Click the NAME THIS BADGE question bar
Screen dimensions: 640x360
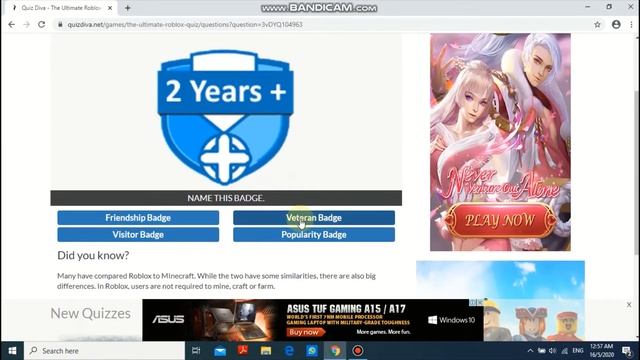226,198
